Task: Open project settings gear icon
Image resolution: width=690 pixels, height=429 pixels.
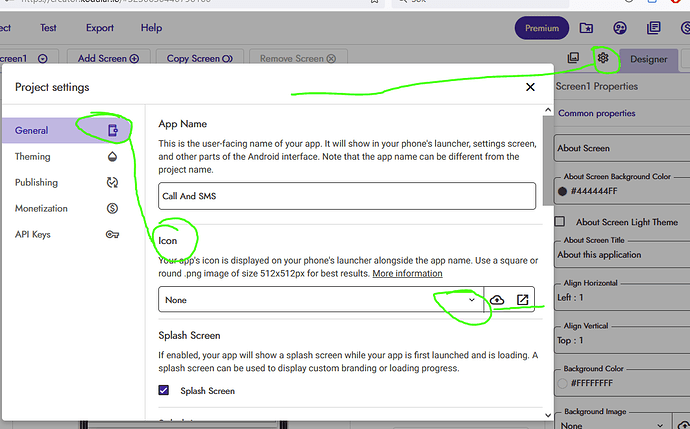Action: coord(603,59)
